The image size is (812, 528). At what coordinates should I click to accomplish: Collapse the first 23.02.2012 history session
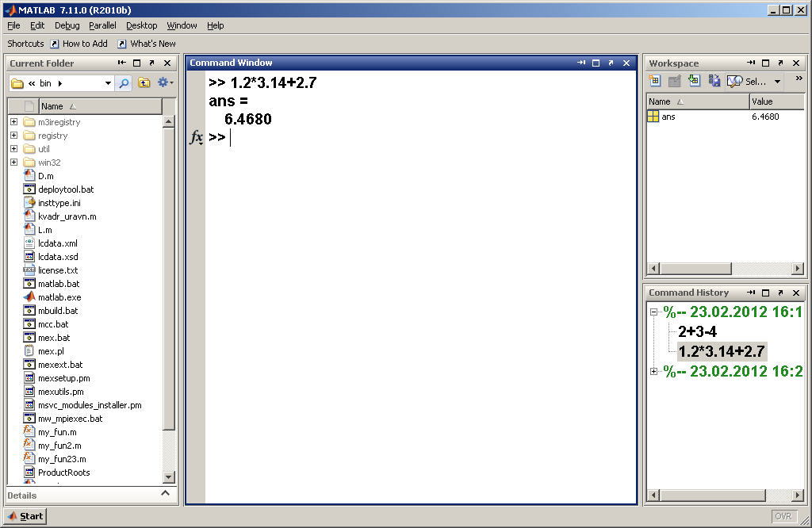(x=653, y=312)
